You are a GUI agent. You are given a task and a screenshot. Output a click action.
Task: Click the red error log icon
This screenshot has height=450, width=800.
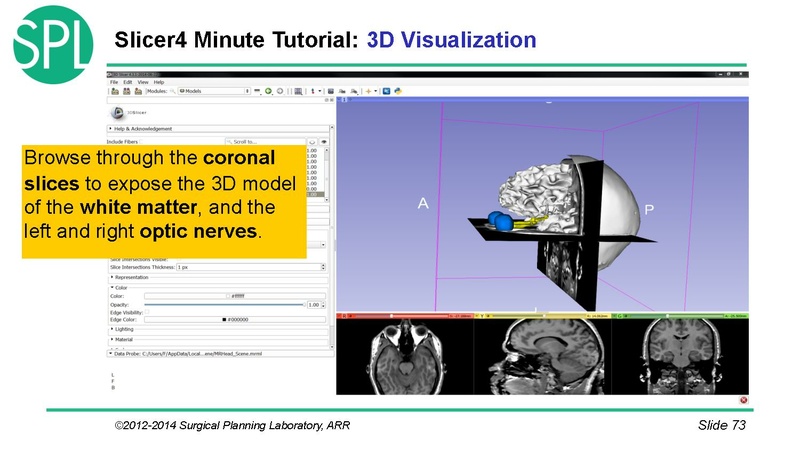point(744,401)
